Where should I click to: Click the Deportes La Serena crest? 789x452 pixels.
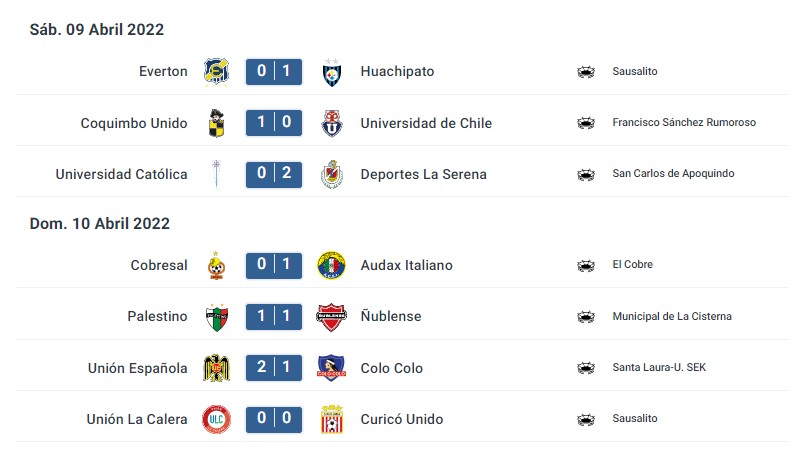click(331, 174)
